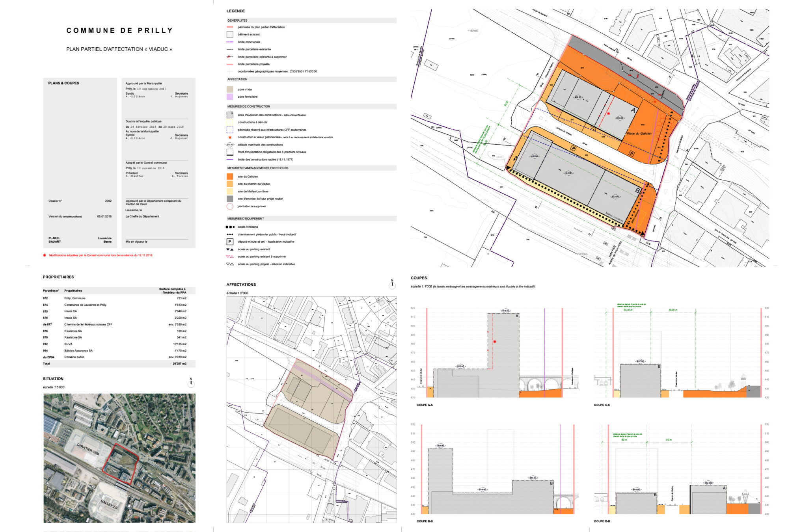
Task: Click the zone ferroviaire lilac swatch
Action: [x=230, y=97]
